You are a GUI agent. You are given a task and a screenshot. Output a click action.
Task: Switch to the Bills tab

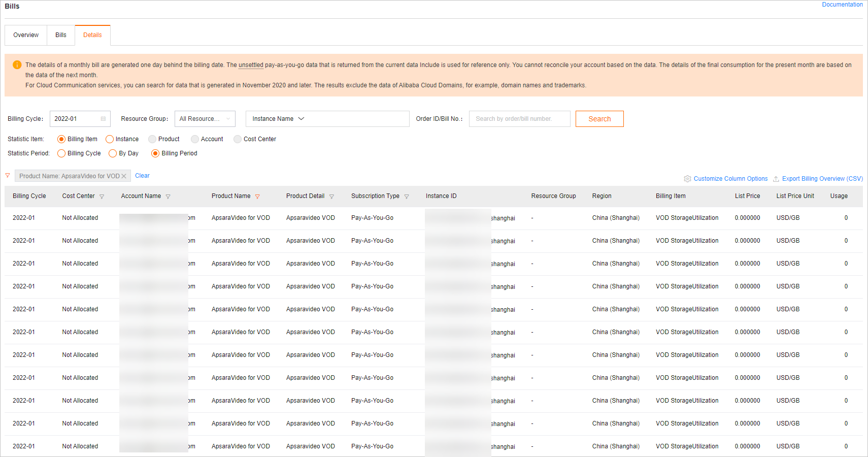[60, 35]
